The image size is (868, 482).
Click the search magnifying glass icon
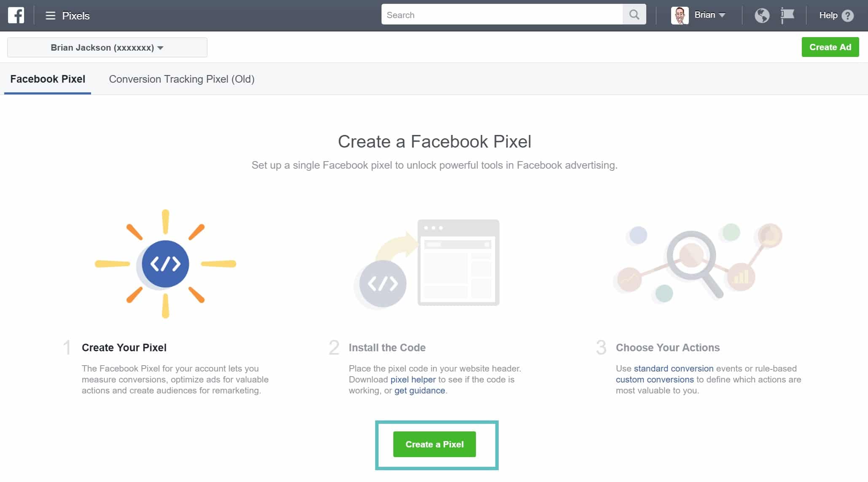point(634,14)
